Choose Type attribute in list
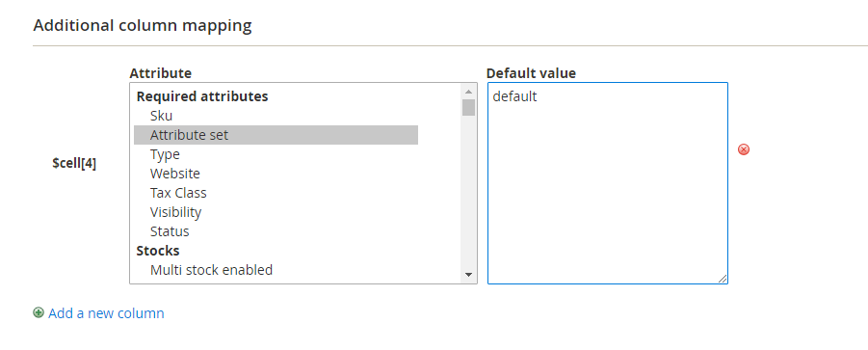 (276, 154)
